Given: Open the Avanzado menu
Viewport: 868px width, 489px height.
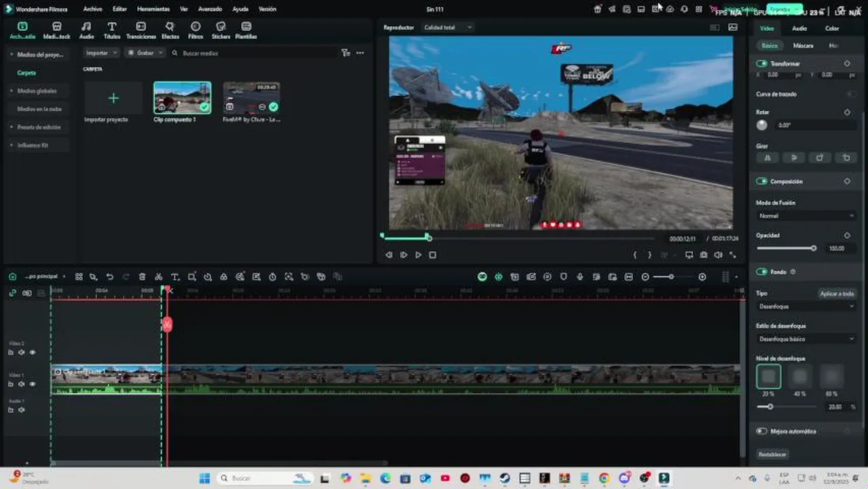Looking at the screenshot, I should pyautogui.click(x=210, y=9).
